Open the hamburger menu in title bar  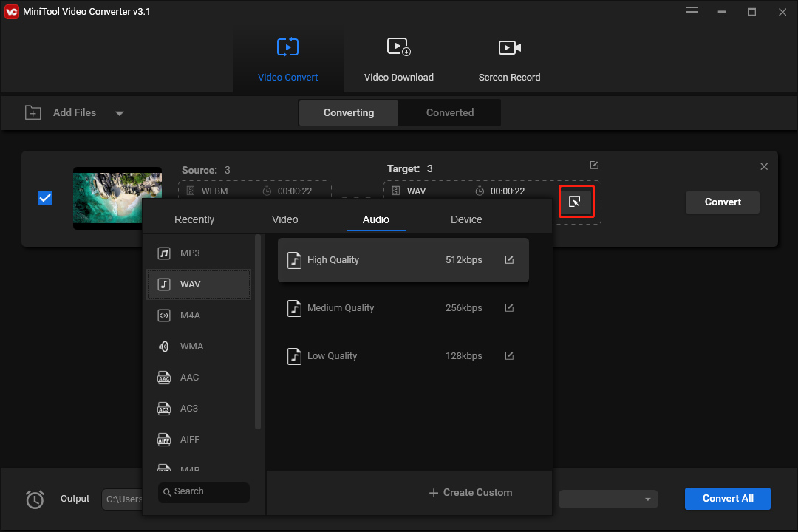[x=692, y=12]
